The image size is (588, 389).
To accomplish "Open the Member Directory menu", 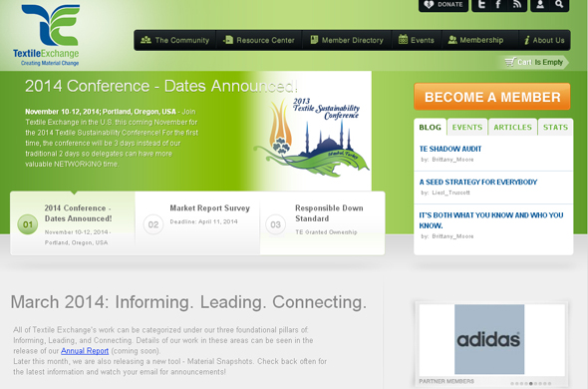I will 347,40.
